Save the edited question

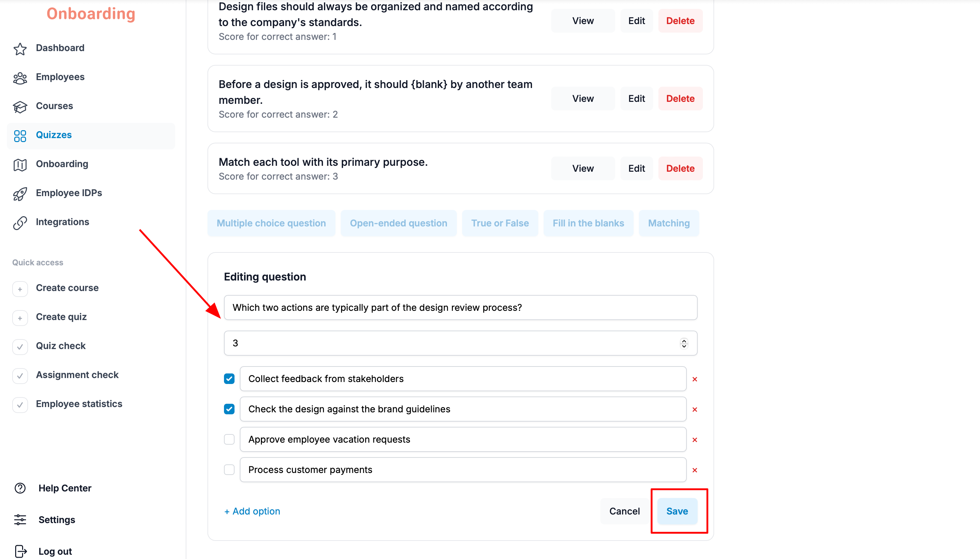(677, 511)
